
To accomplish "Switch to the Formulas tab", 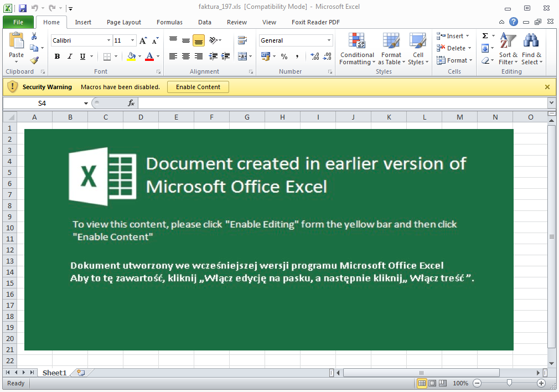I will [x=169, y=22].
